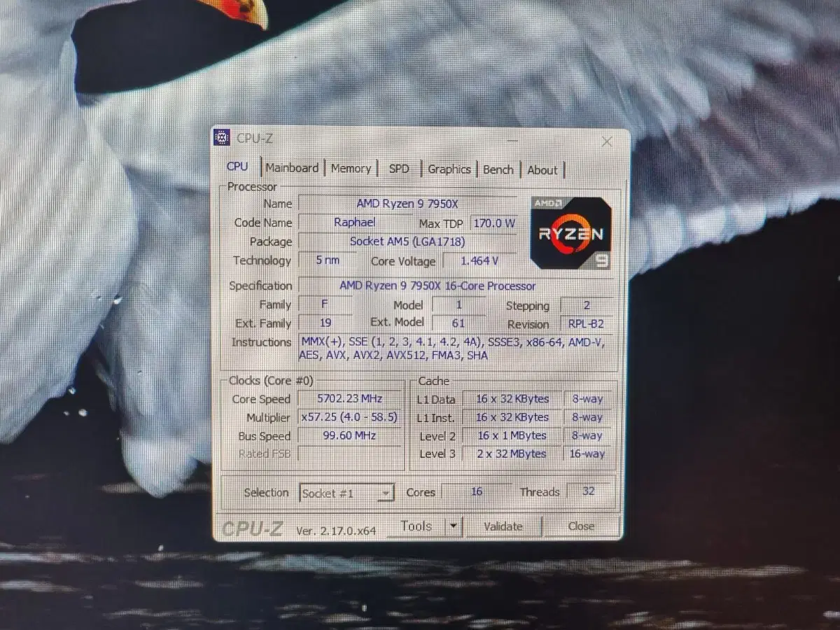Click the Technology value 5 nm
840x630 pixels.
[x=327, y=260]
